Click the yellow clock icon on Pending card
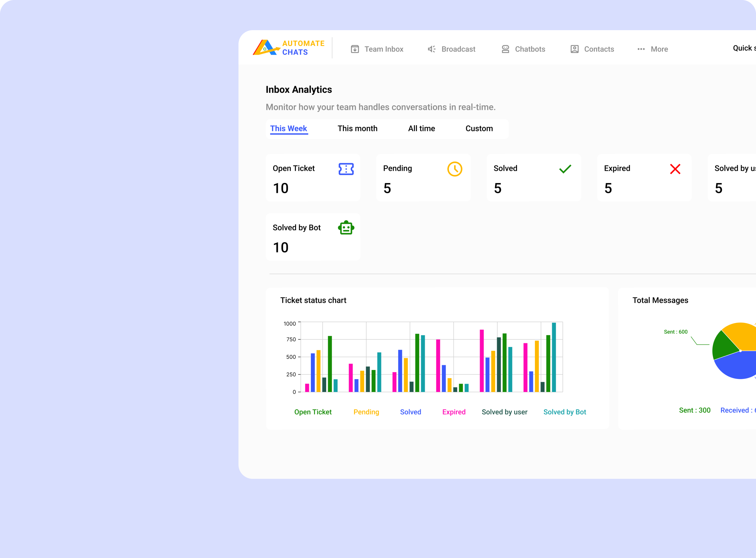The image size is (756, 558). [x=455, y=169]
